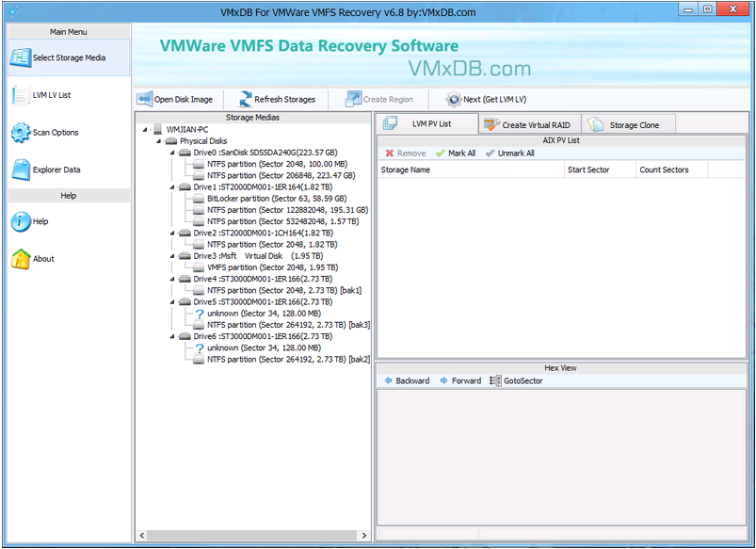
Task: Select NTFS partition (Sector 206848, 223.47 GB)
Action: click(281, 175)
